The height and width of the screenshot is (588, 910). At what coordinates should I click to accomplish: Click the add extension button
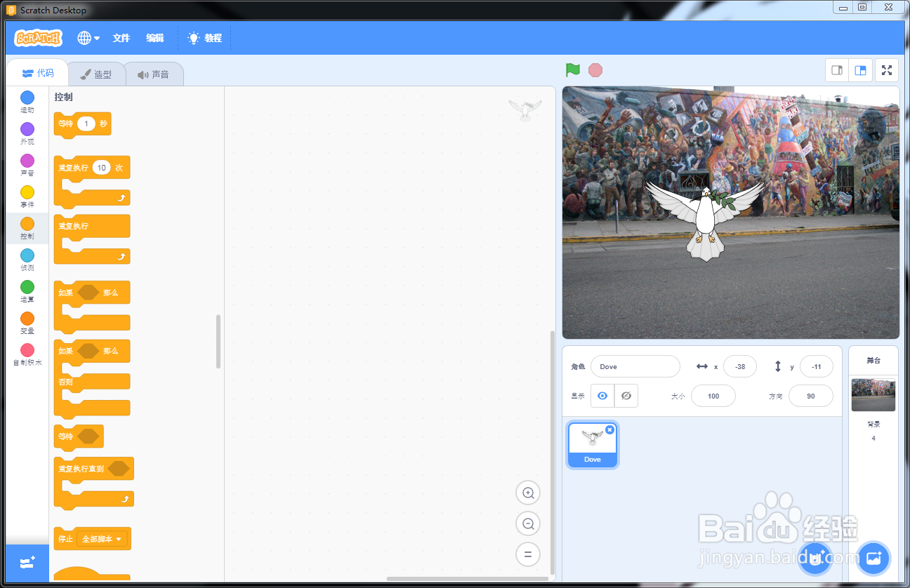27,563
